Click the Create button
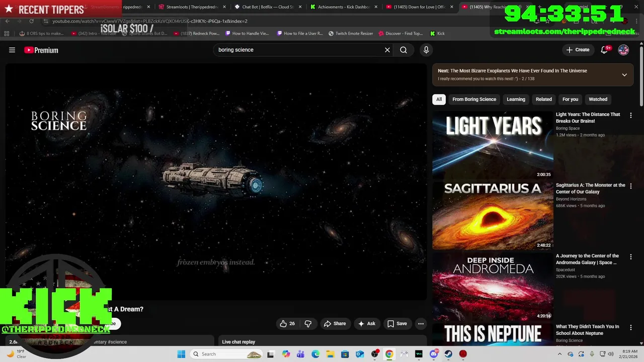Screen dimensions: 644x362 tap(578, 50)
